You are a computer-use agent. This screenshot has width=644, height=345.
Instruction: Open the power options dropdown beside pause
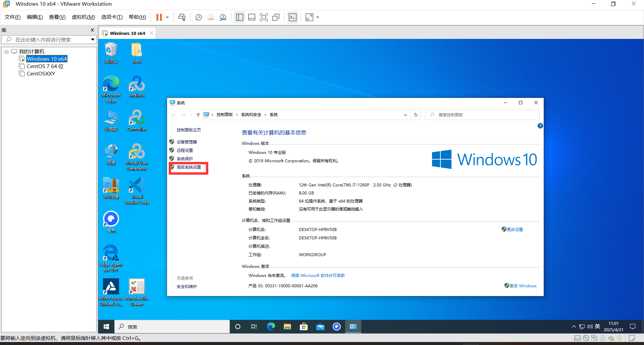pos(167,17)
